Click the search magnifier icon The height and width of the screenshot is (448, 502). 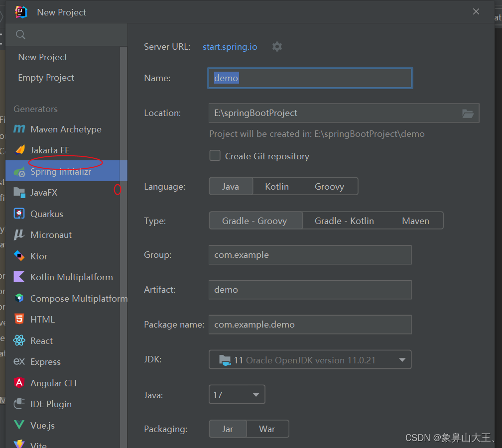click(x=20, y=34)
